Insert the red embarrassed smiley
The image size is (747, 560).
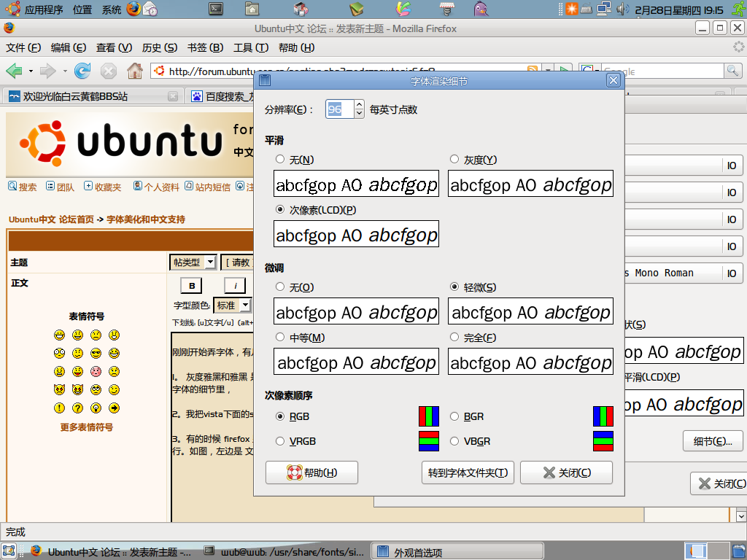coord(96,371)
